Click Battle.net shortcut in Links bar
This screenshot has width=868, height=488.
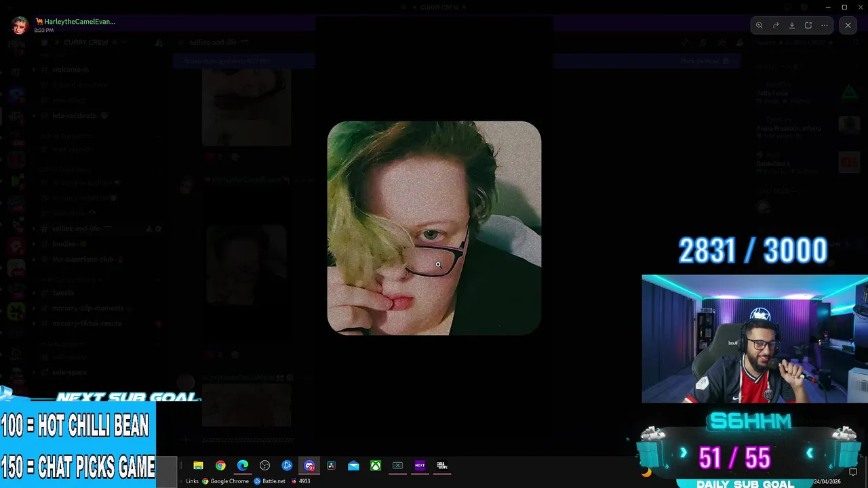(270, 481)
